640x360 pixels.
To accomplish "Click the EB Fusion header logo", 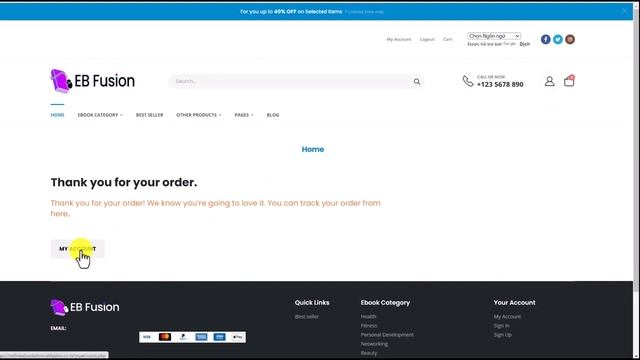I will click(x=93, y=81).
